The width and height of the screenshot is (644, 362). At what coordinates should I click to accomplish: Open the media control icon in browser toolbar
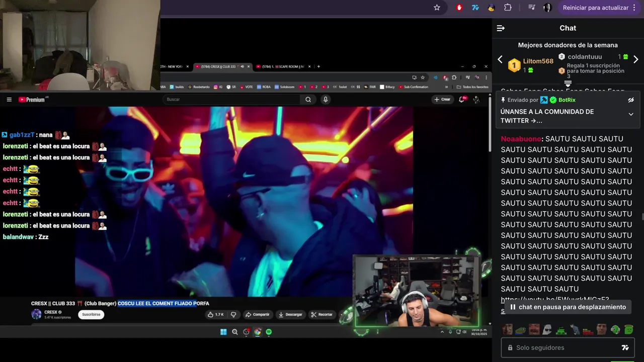[532, 8]
